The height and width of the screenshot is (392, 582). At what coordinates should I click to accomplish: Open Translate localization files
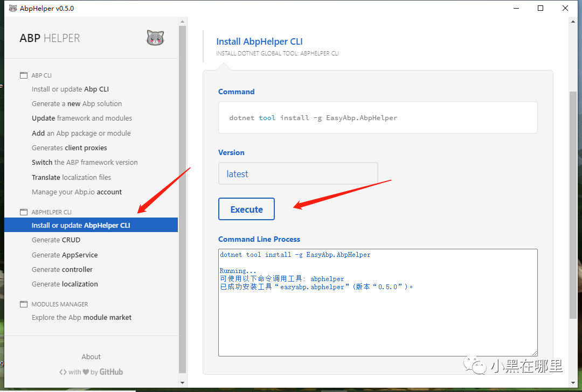click(x=71, y=177)
